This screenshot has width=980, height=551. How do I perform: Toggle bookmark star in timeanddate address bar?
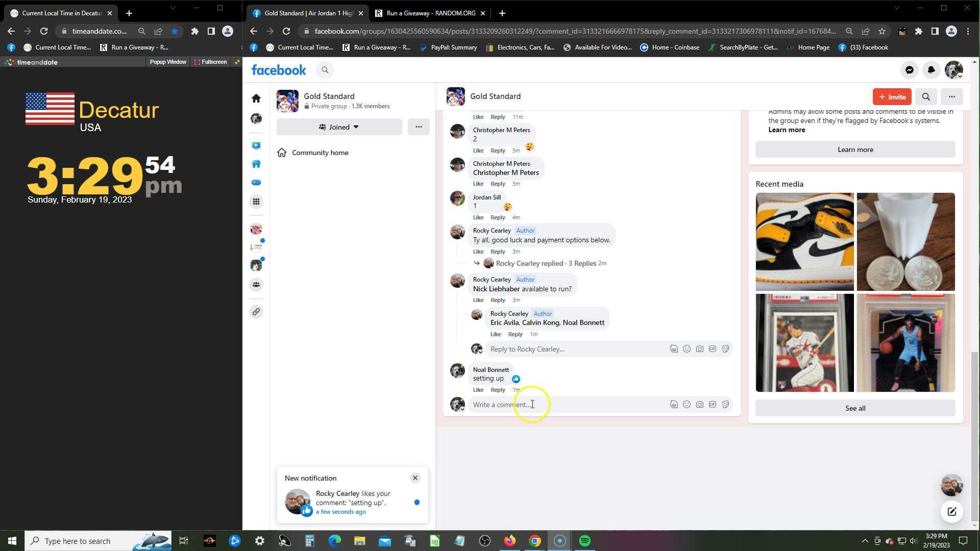click(x=175, y=31)
